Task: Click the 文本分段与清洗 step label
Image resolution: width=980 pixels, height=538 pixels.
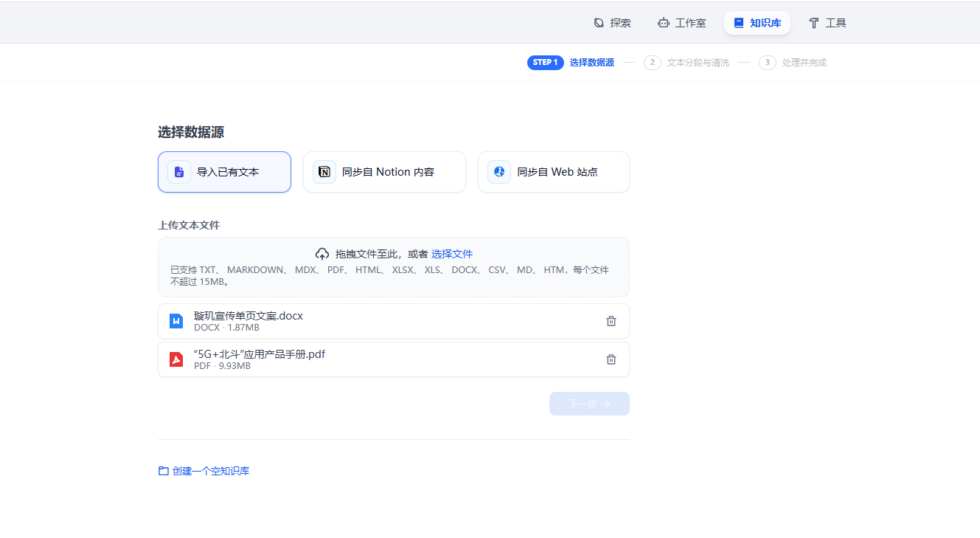Action: tap(698, 63)
